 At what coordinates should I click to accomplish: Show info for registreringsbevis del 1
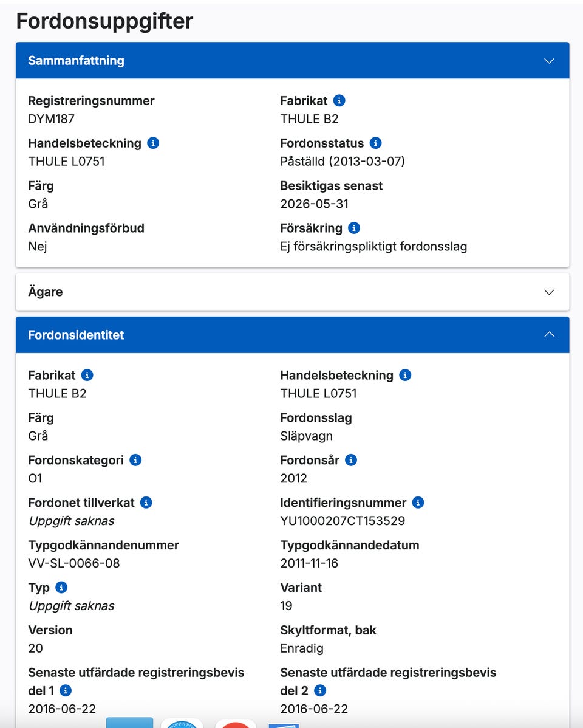(x=66, y=691)
